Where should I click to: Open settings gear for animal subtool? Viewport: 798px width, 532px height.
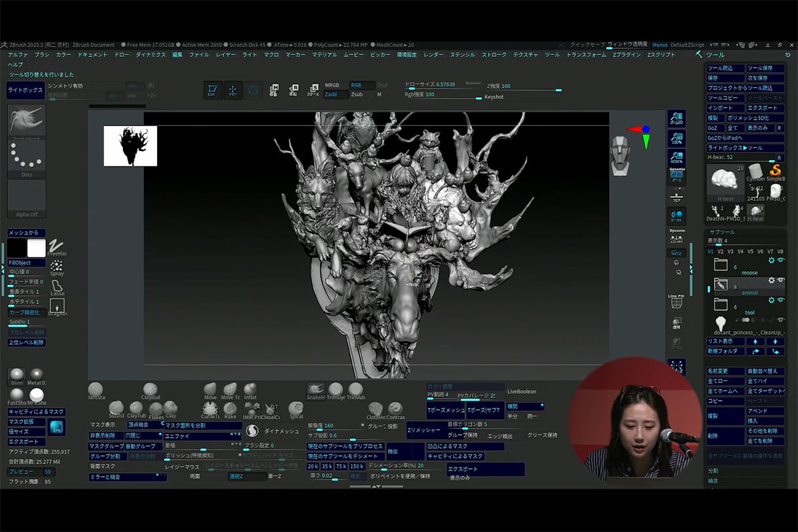(771, 280)
